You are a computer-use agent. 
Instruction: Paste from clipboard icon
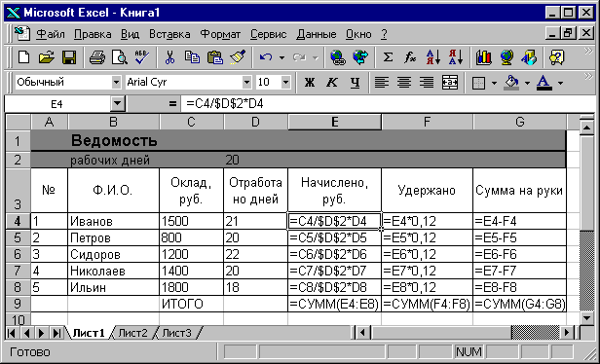click(214, 57)
